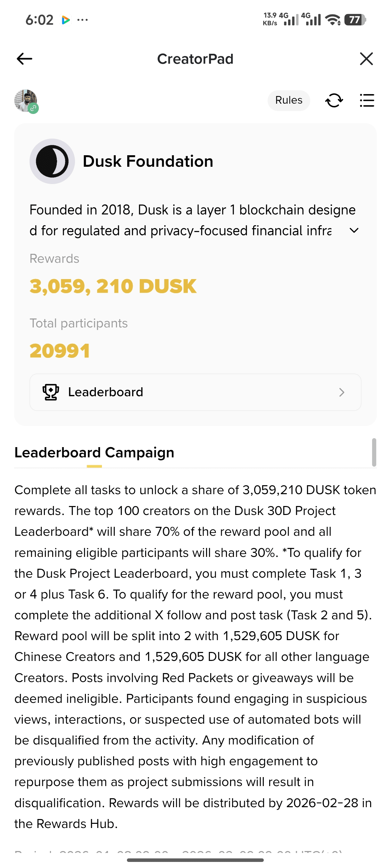Open the Leaderboard row
391x868 pixels.
coord(195,392)
